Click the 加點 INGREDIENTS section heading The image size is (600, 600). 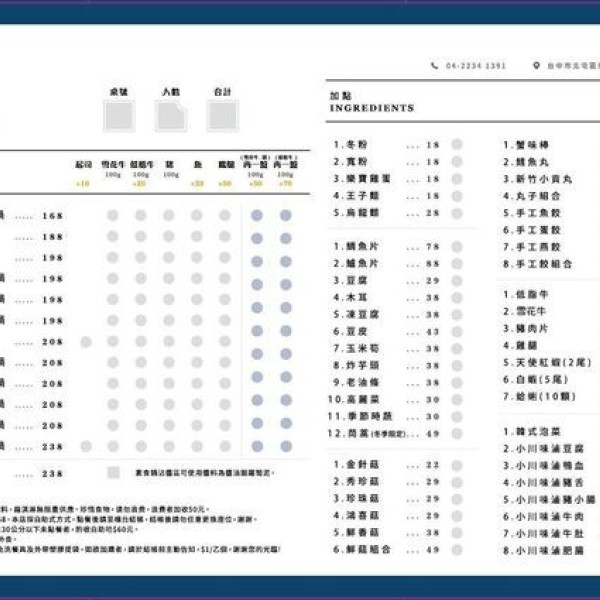(371, 102)
